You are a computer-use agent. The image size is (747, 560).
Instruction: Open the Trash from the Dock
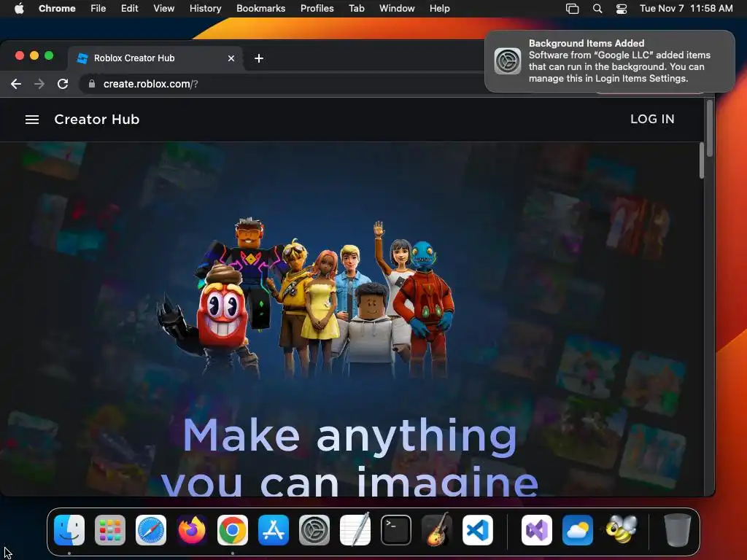click(677, 530)
